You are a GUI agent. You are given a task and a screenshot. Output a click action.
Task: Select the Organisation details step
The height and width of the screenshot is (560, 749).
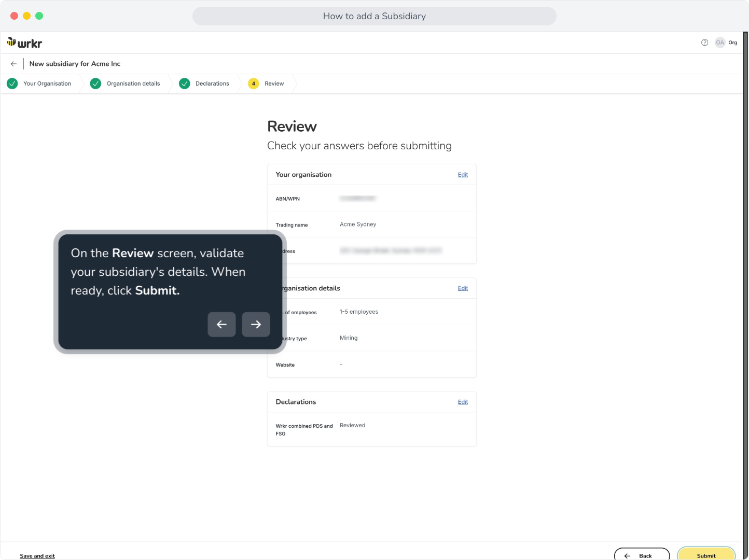(133, 83)
